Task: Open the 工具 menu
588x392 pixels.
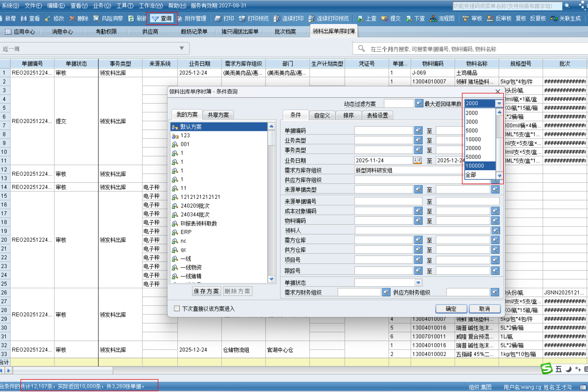Action: pos(125,6)
